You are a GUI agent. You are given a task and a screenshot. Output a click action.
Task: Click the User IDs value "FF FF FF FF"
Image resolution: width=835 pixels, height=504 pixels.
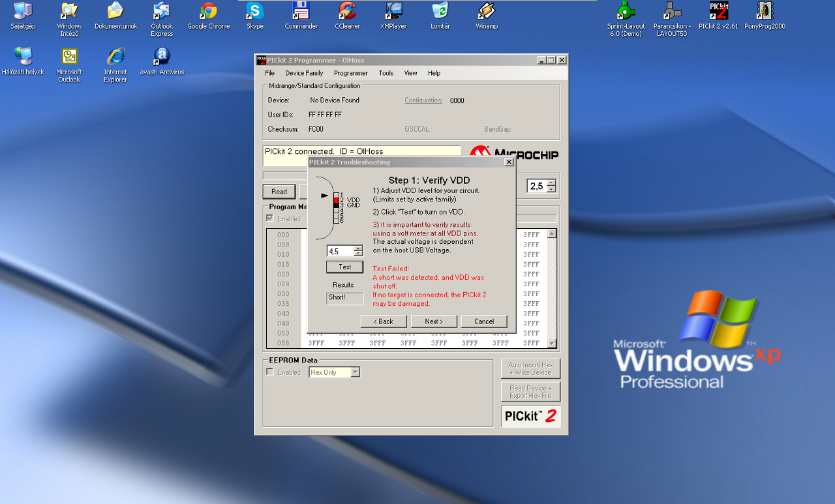point(325,115)
